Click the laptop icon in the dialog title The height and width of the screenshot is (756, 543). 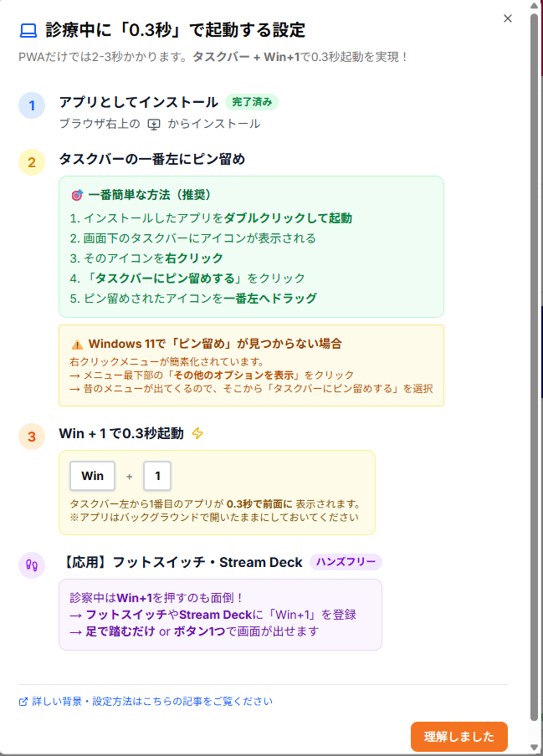28,31
